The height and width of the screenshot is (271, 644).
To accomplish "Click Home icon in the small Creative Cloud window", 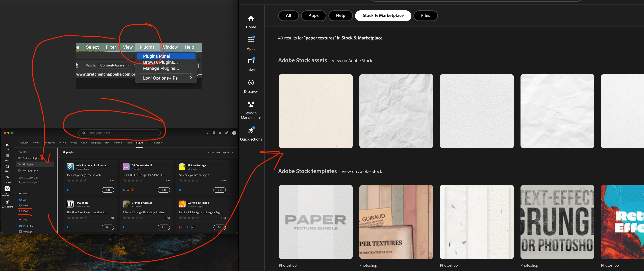I will click(x=7, y=145).
